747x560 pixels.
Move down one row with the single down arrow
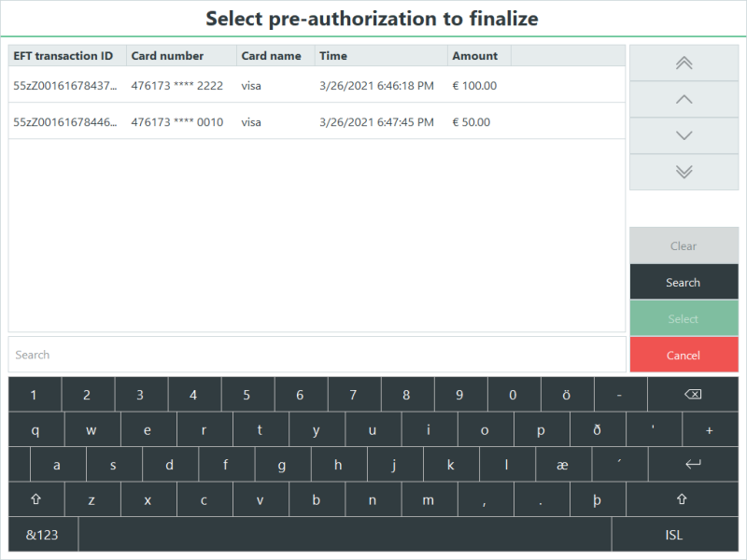pos(684,135)
